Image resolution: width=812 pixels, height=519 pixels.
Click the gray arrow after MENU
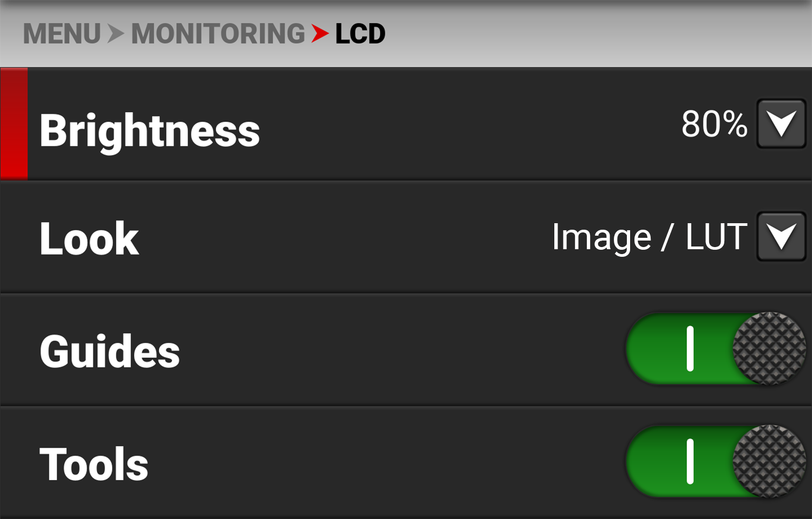(x=115, y=34)
